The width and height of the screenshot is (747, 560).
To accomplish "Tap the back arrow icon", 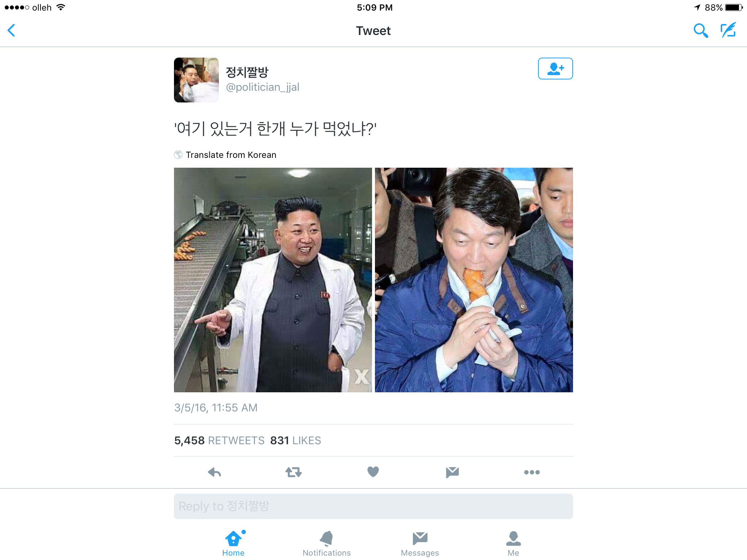I will [x=11, y=30].
